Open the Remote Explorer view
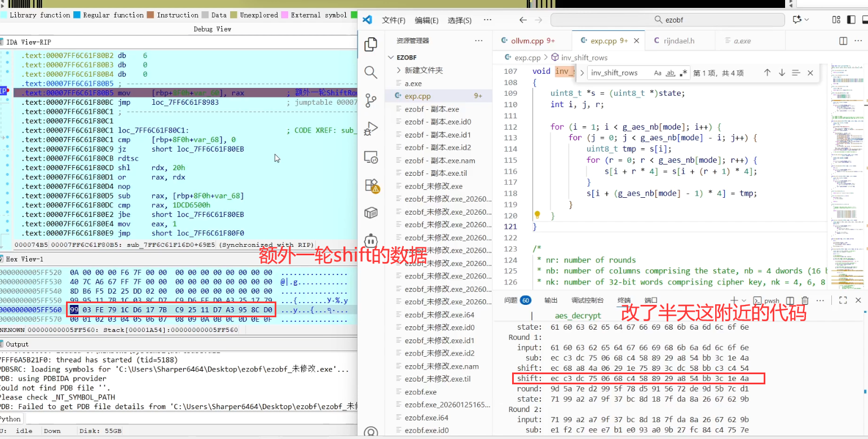 371,157
